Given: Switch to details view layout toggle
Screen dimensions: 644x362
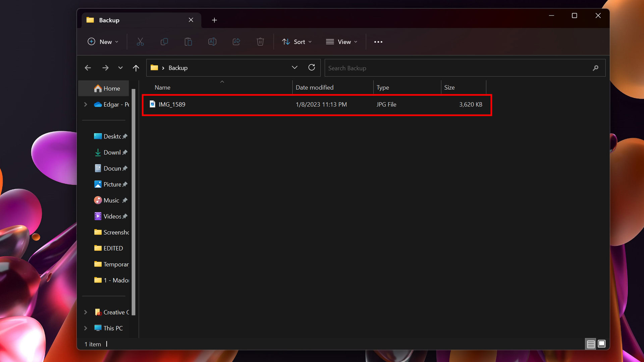Looking at the screenshot, I should click(x=591, y=344).
